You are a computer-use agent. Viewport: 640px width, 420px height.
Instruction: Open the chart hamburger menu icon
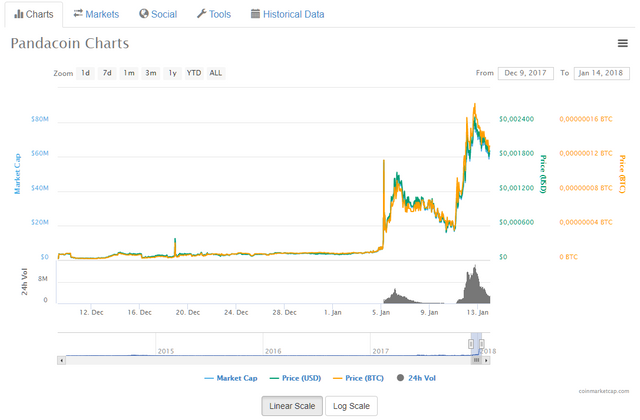click(622, 43)
